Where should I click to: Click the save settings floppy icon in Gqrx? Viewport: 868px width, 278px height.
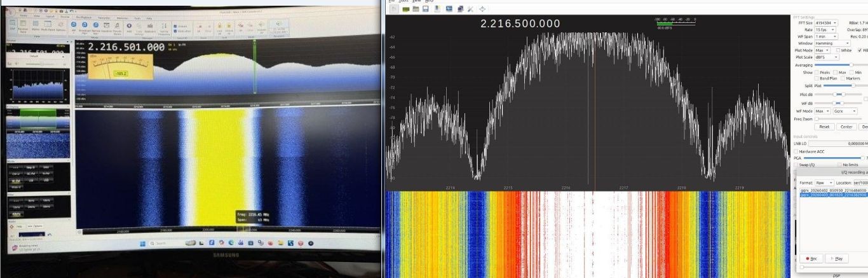(426, 9)
